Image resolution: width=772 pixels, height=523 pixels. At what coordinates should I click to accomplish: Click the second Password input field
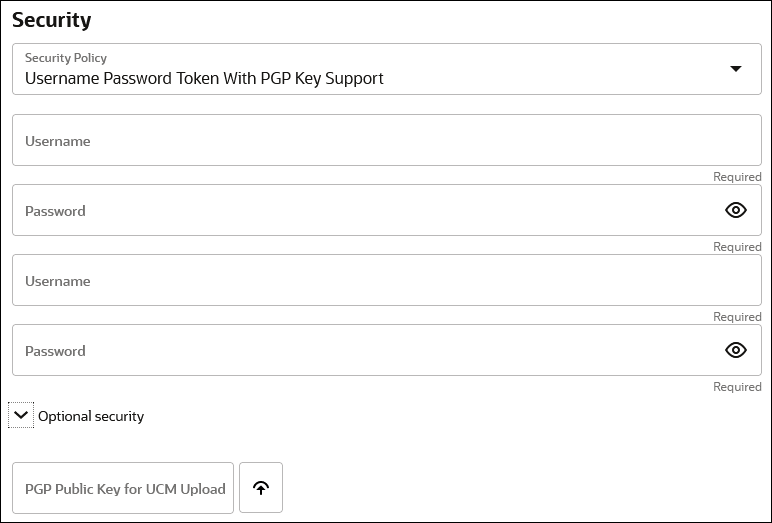pyautogui.click(x=386, y=350)
